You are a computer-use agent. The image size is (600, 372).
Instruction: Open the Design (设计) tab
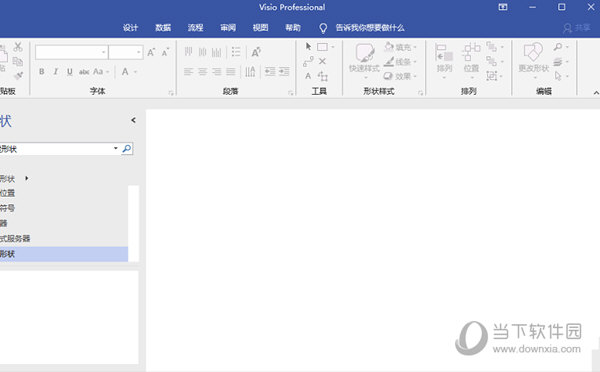[130, 28]
